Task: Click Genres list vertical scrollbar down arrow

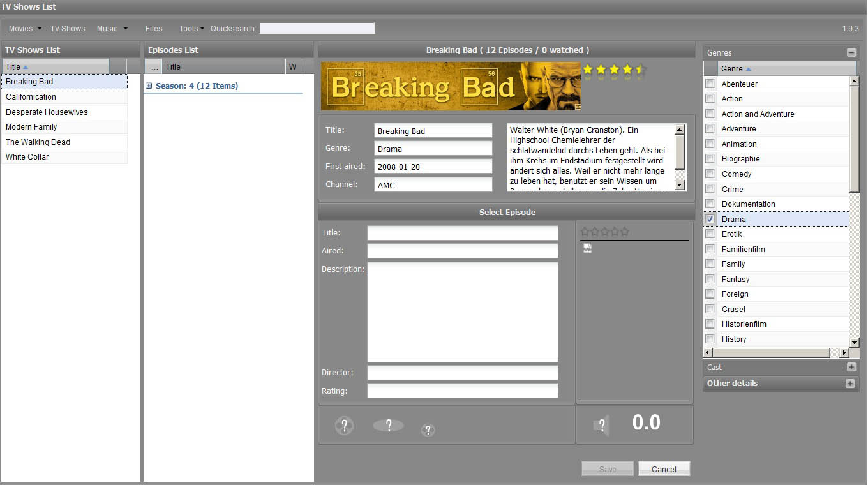Action: 855,343
